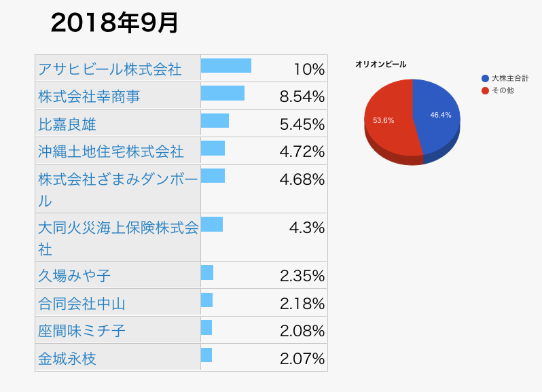Click the 大株主合計 legend label
This screenshot has width=542, height=392.
[x=510, y=78]
